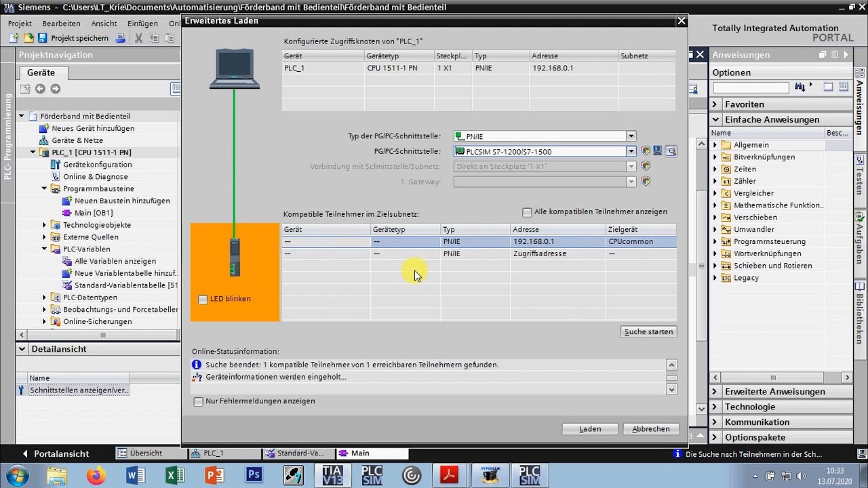Open Word from the taskbar
The height and width of the screenshot is (488, 868).
pyautogui.click(x=136, y=475)
